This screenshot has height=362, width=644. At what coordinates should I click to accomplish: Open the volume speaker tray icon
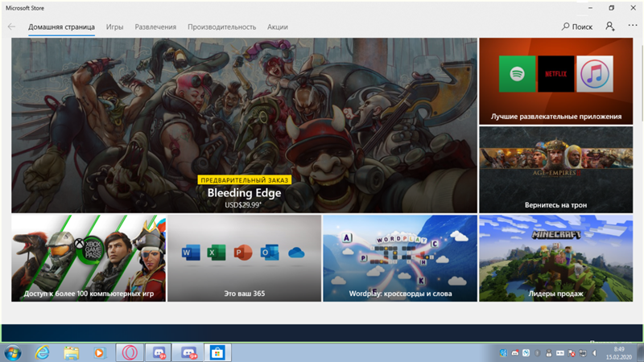[x=594, y=353]
